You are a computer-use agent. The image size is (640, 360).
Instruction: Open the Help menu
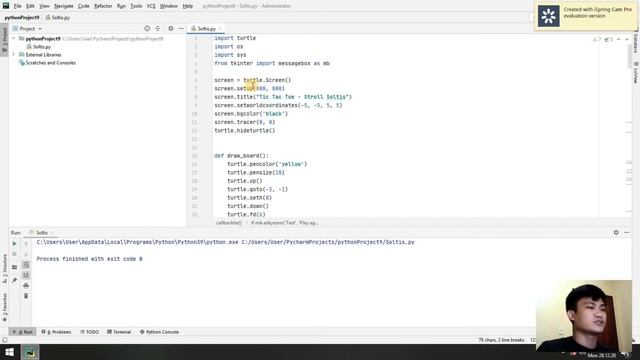coord(187,6)
